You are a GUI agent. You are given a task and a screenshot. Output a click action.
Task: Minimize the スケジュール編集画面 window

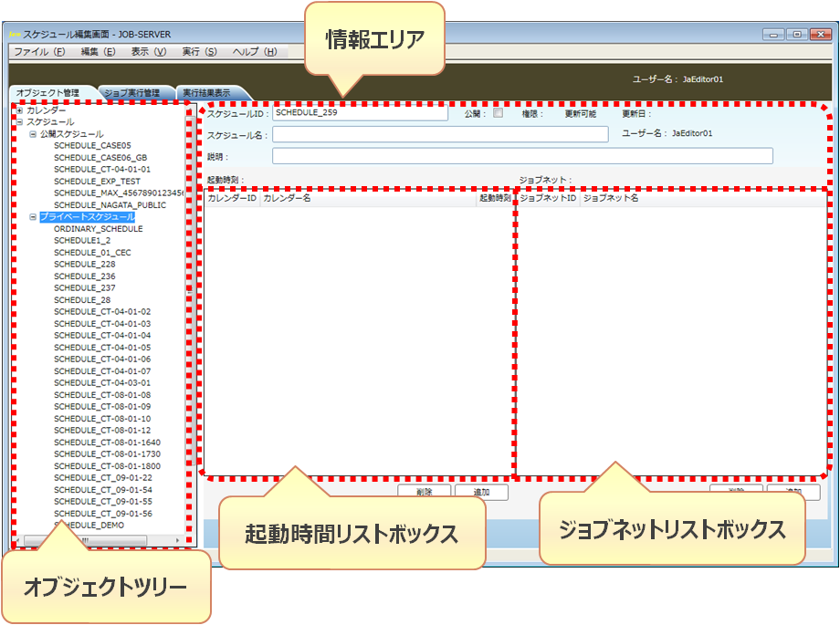[773, 35]
